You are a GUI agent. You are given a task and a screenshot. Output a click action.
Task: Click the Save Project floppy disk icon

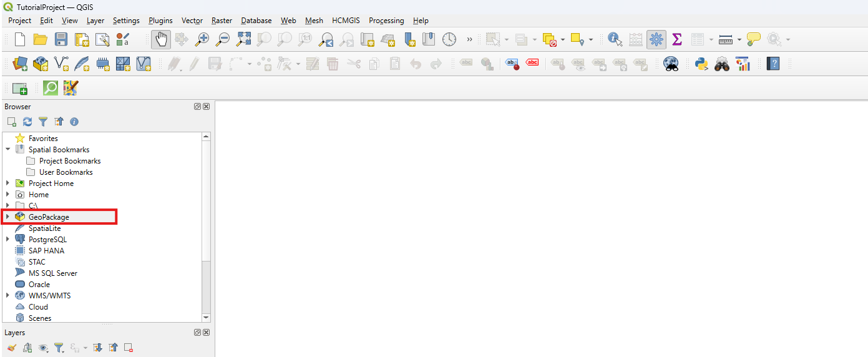(x=61, y=39)
